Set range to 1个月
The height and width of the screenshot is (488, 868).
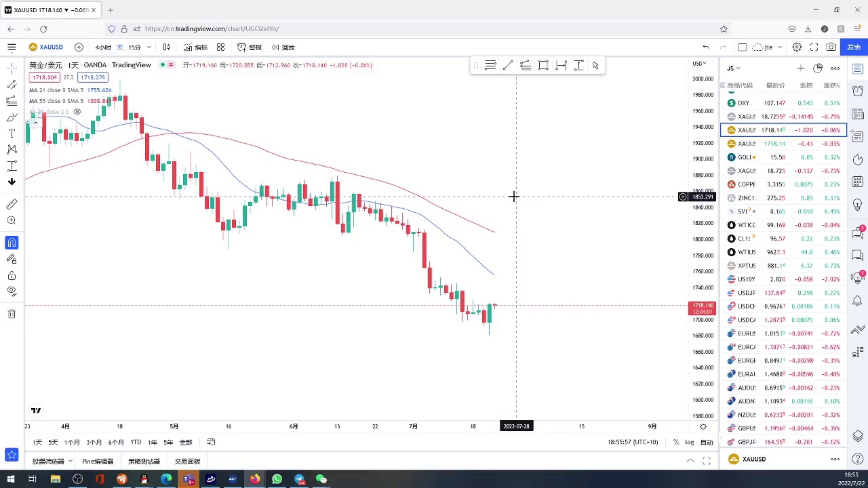72,442
